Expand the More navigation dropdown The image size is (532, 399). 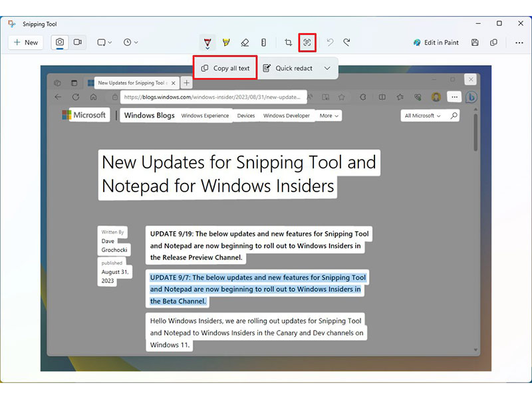[329, 116]
